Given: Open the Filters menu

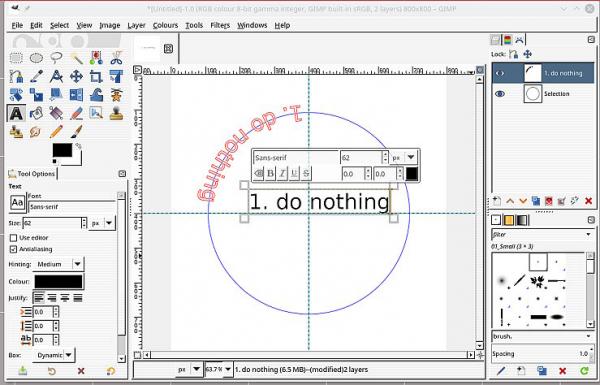Looking at the screenshot, I should click(220, 25).
